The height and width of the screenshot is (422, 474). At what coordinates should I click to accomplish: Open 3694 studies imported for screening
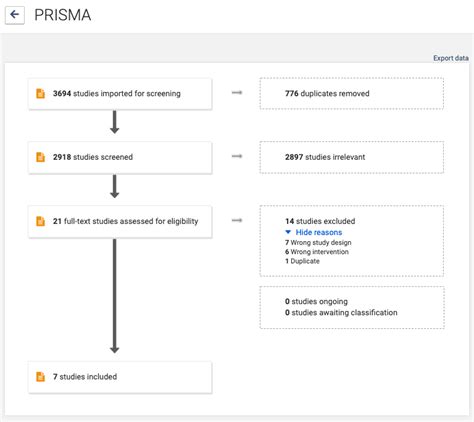tap(120, 94)
